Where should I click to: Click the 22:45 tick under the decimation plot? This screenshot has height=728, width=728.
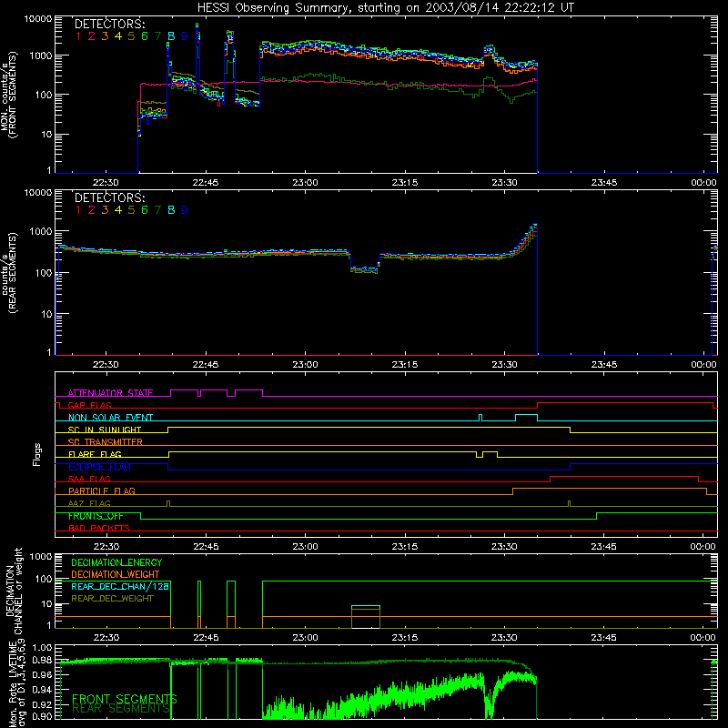tap(206, 638)
